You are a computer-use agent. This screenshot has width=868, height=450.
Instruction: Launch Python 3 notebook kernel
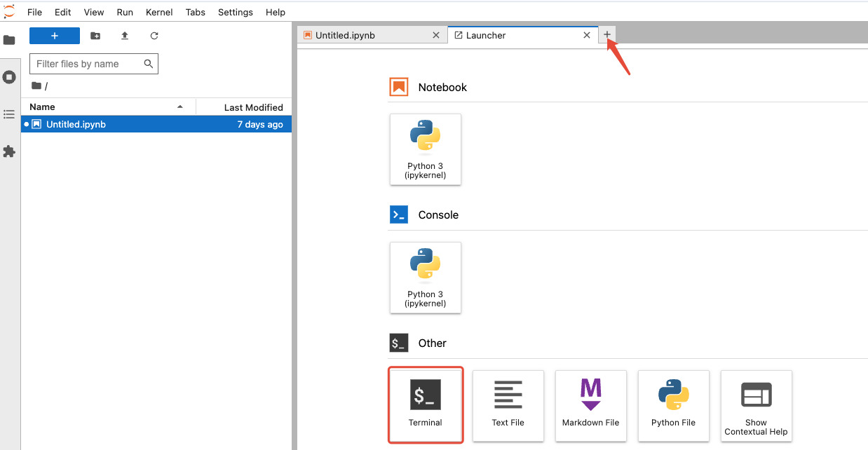[426, 149]
